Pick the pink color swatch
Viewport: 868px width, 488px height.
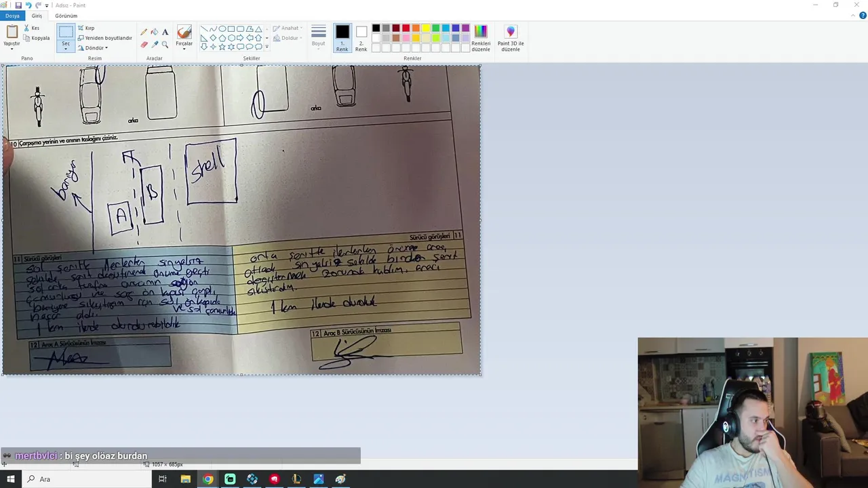(406, 38)
